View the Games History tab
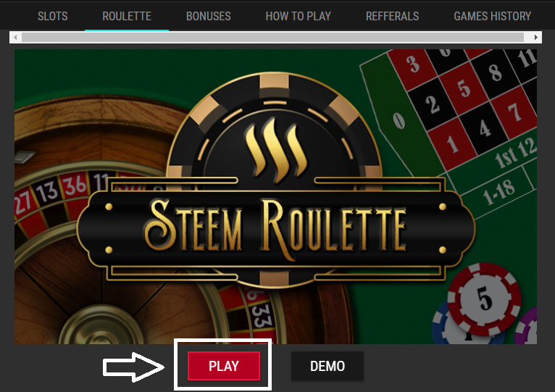Image resolution: width=555 pixels, height=392 pixels. pos(493,16)
